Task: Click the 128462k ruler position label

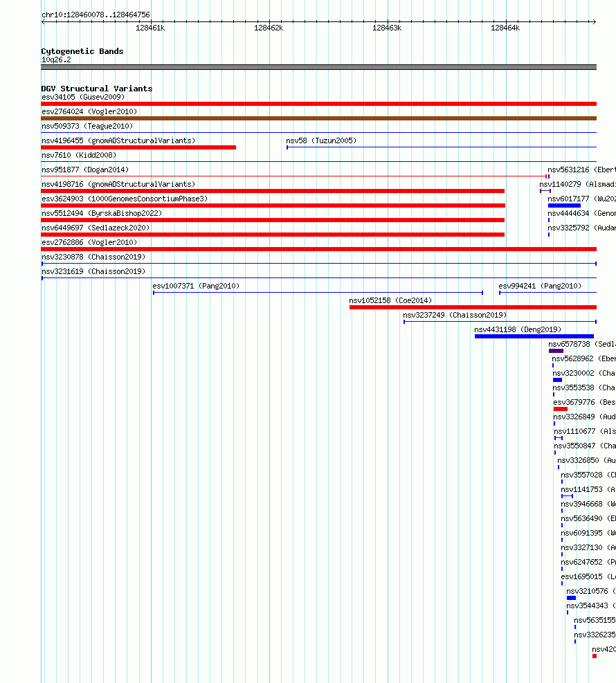Action: pyautogui.click(x=269, y=28)
